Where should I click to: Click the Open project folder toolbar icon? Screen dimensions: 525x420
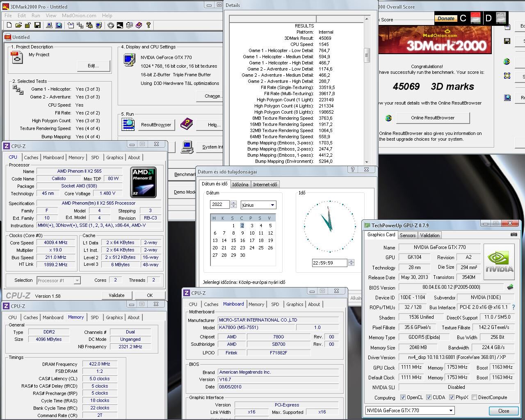(x=18, y=25)
